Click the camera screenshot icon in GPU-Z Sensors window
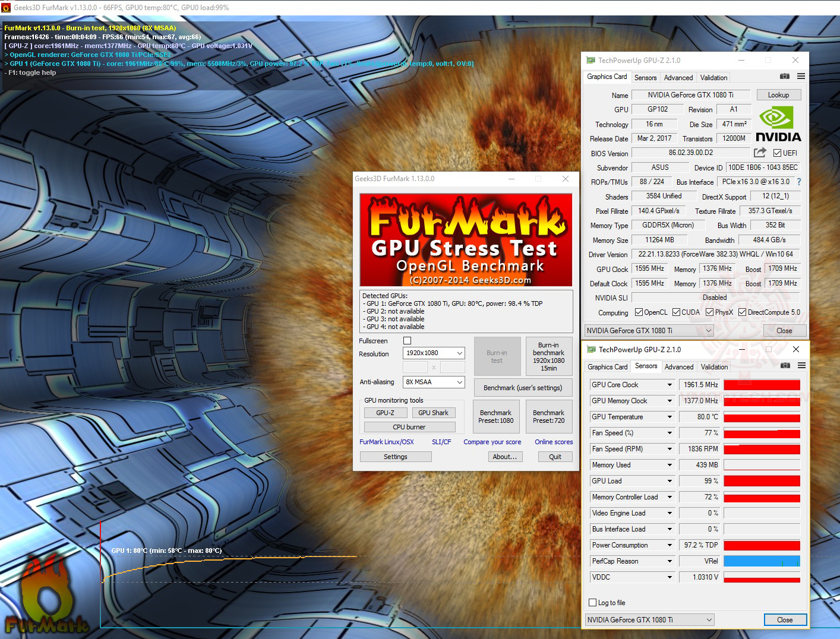 point(785,366)
